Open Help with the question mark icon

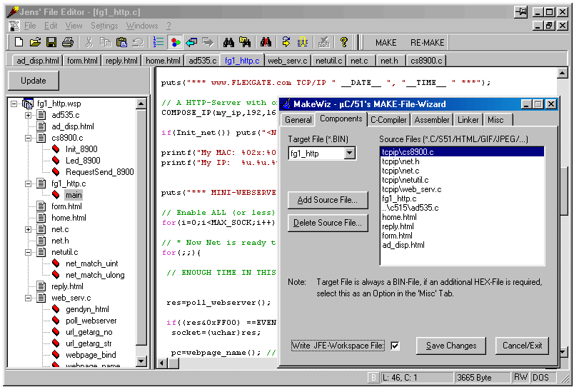[344, 42]
